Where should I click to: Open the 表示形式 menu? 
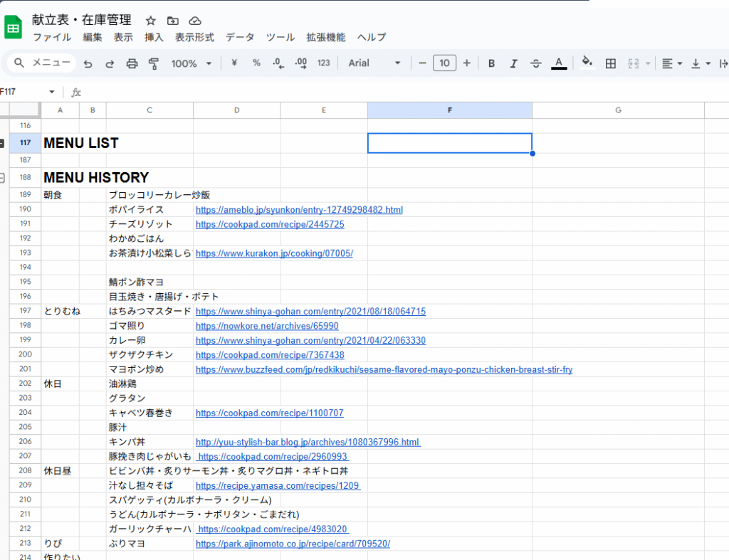point(194,37)
